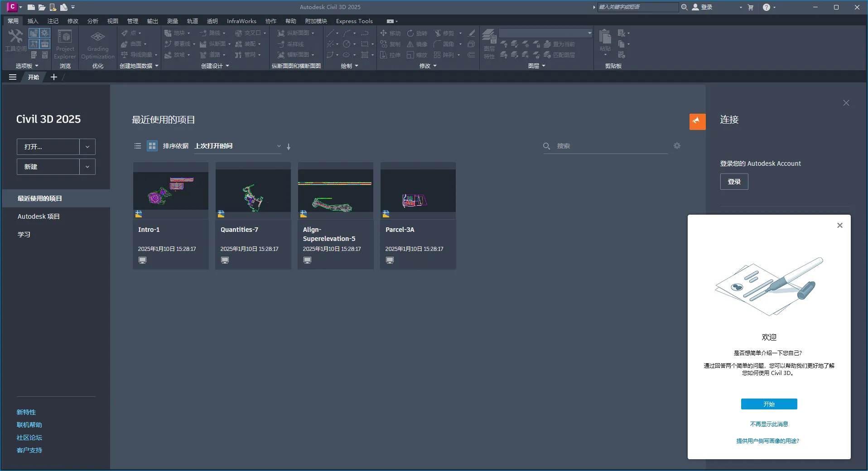Open the Autodesk App Store cart icon
This screenshot has width=868, height=471.
point(751,7)
